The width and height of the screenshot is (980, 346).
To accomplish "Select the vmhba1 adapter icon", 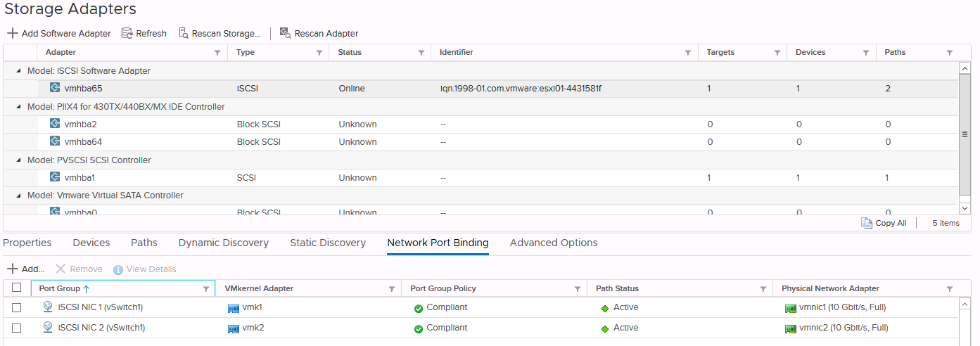I will 55,177.
